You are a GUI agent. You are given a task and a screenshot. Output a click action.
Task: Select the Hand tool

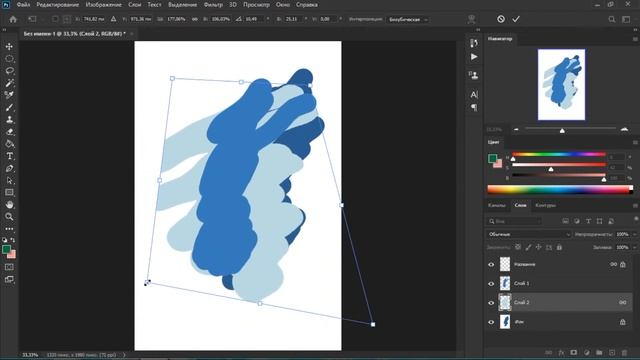point(9,205)
